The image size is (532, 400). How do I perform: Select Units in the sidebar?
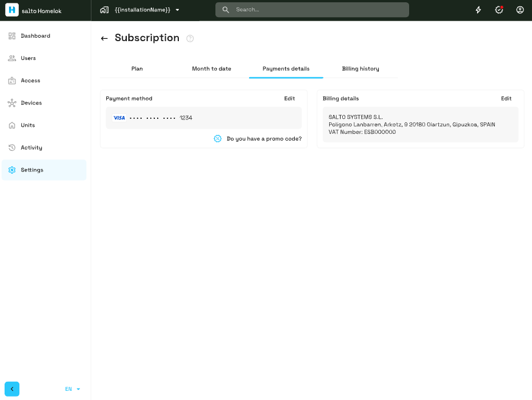pyautogui.click(x=28, y=125)
